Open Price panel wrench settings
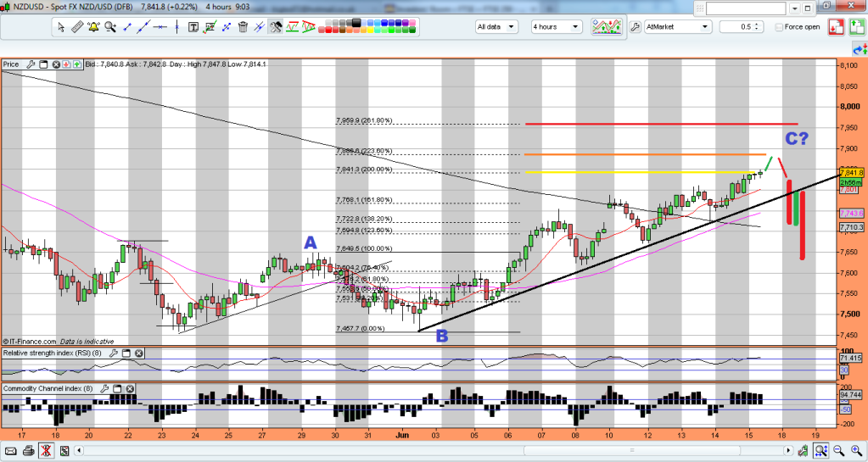Screen dimensions: 868x462 31,64
